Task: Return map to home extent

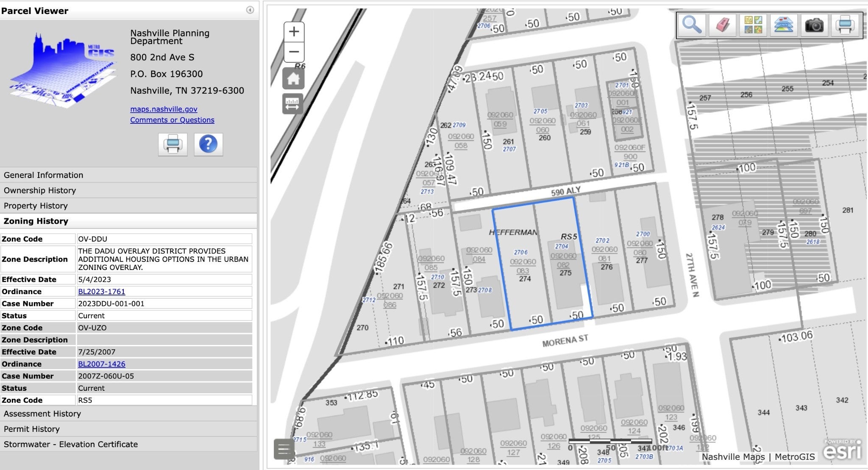Action: (293, 78)
